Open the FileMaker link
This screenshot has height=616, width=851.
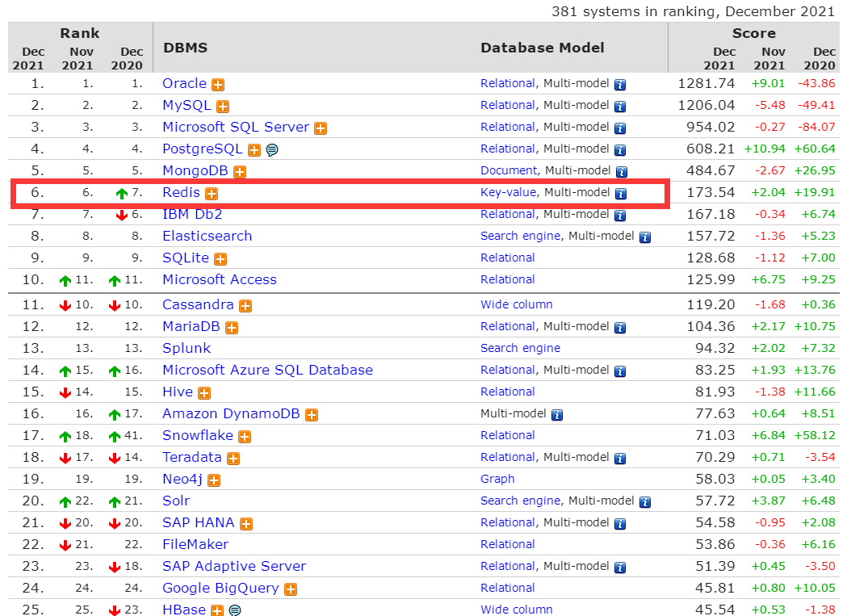[x=195, y=544]
